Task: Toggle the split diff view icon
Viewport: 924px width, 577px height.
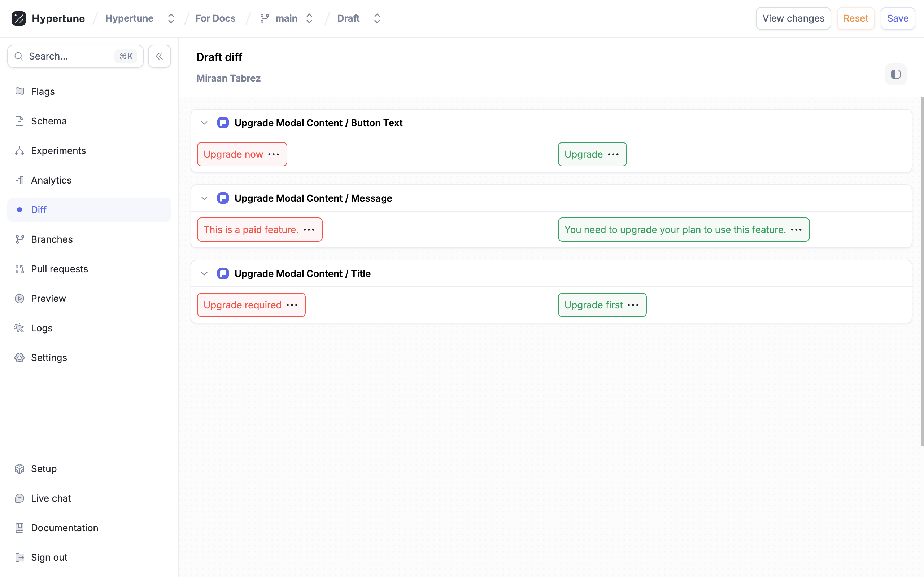Action: pyautogui.click(x=895, y=74)
